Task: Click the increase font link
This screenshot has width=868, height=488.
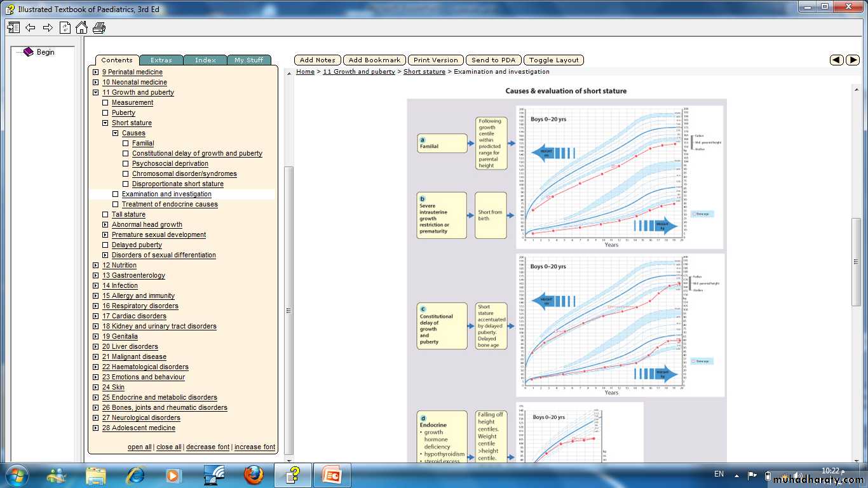Action: [254, 447]
